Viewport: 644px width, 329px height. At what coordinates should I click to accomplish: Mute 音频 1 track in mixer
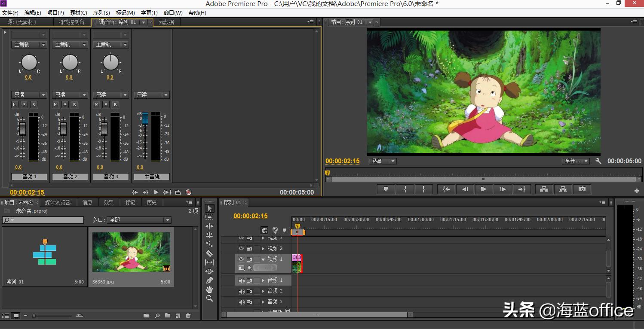(15, 105)
